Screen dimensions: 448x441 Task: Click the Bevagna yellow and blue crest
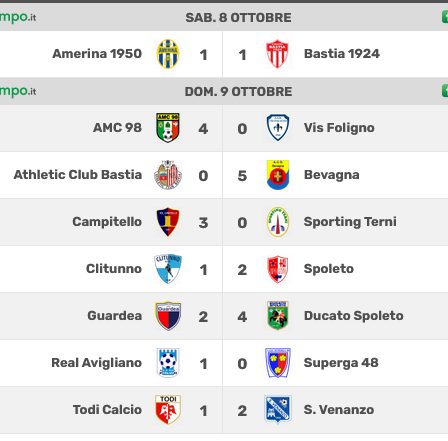click(x=278, y=175)
